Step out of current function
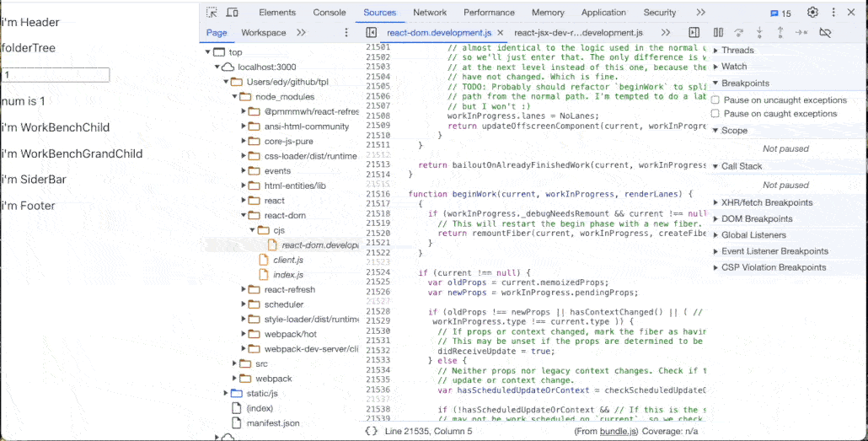The image size is (868, 441). point(780,33)
